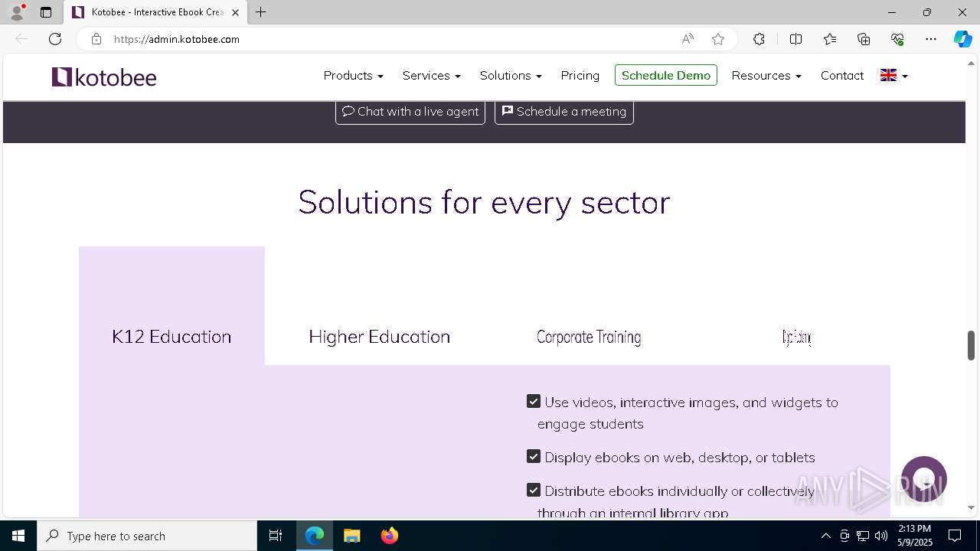Open Browser essentials icon
The image size is (980, 551).
pos(897,39)
